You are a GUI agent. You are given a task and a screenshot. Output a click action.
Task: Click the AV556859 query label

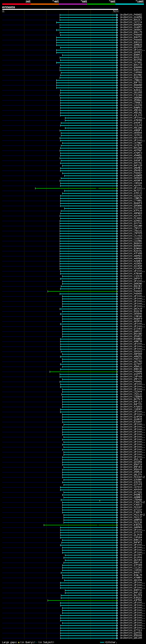(x=8, y=7)
